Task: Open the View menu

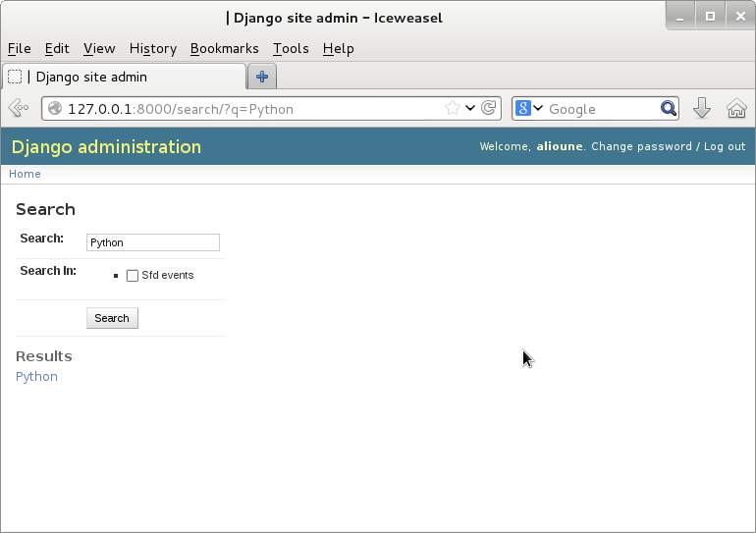Action: tap(99, 49)
